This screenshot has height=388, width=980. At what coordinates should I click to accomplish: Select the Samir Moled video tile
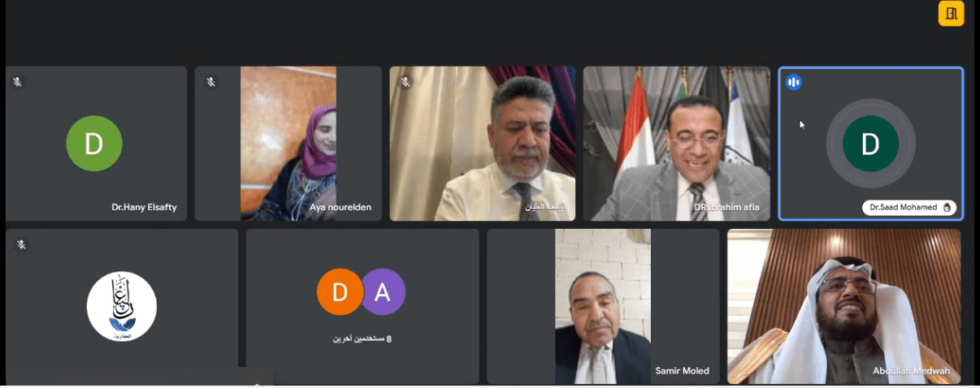pyautogui.click(x=603, y=306)
